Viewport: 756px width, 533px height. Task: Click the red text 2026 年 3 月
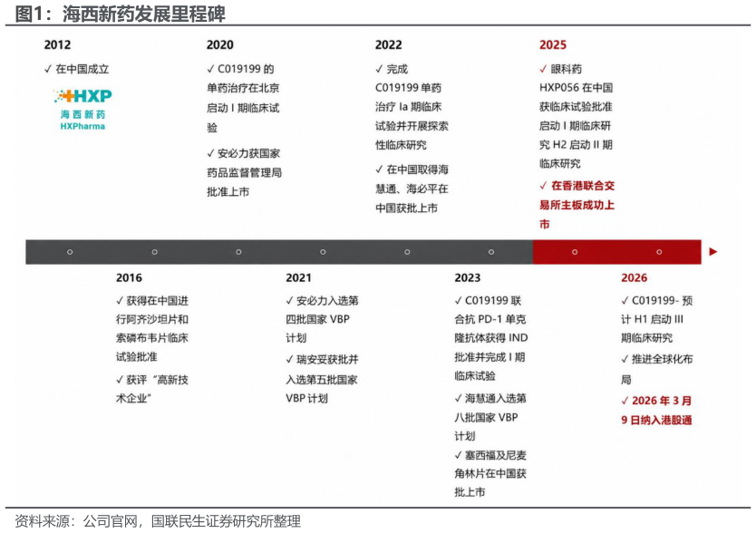[662, 401]
